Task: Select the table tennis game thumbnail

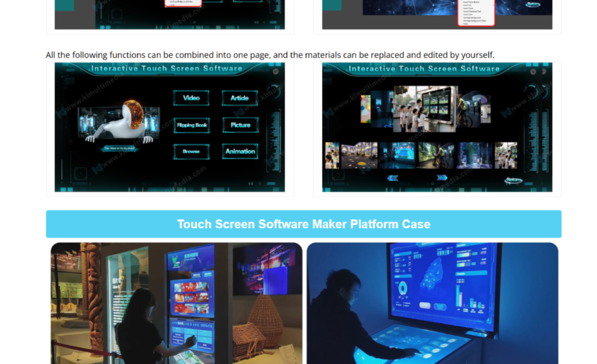Action: 397,155
